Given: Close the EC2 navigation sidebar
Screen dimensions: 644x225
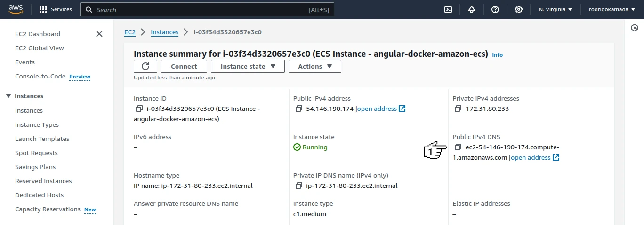Looking at the screenshot, I should point(99,34).
